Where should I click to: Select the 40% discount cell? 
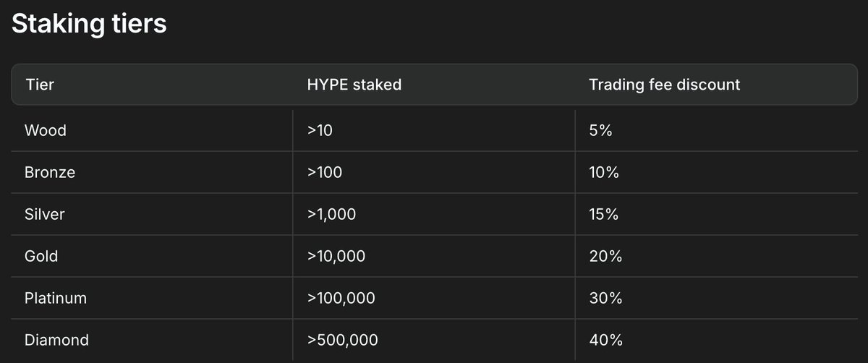coord(606,340)
